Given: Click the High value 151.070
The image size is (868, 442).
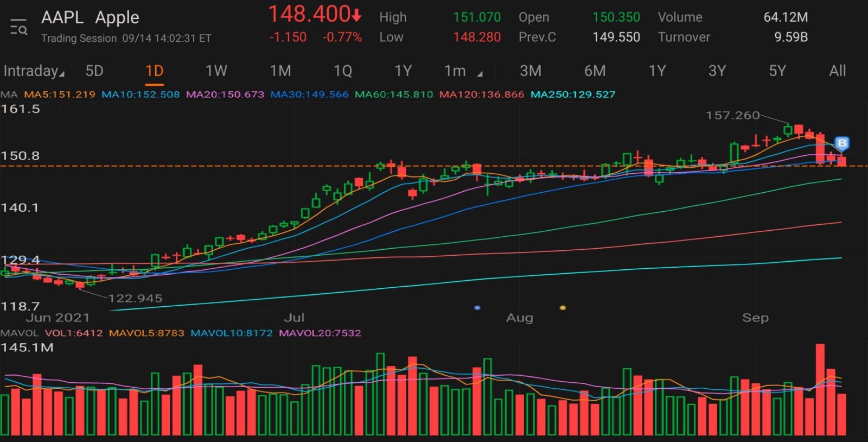Looking at the screenshot, I should pos(477,17).
